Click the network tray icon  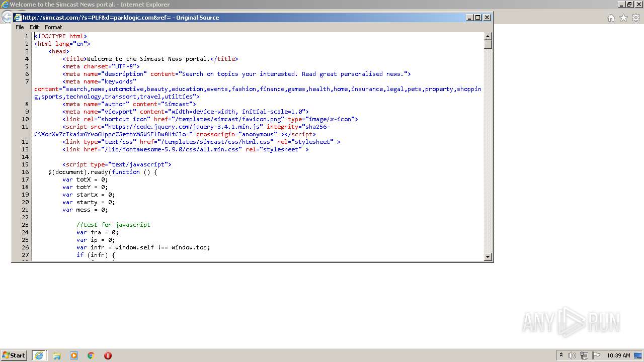[584, 355]
